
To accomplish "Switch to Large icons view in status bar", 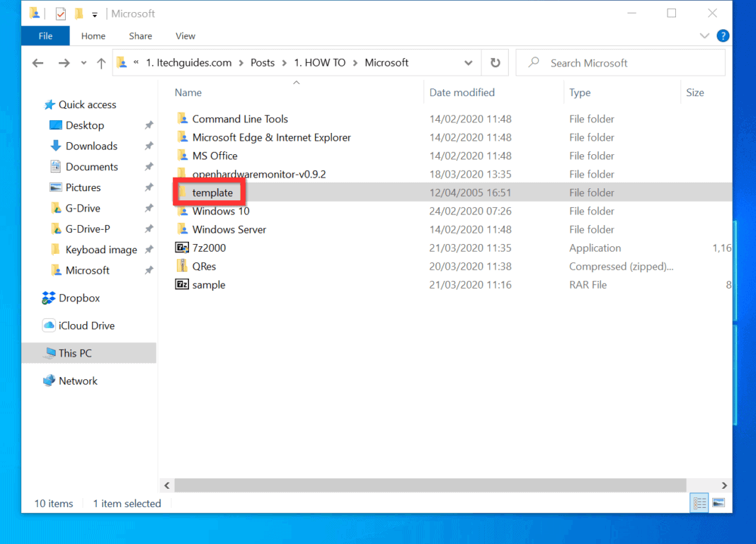I will (718, 503).
